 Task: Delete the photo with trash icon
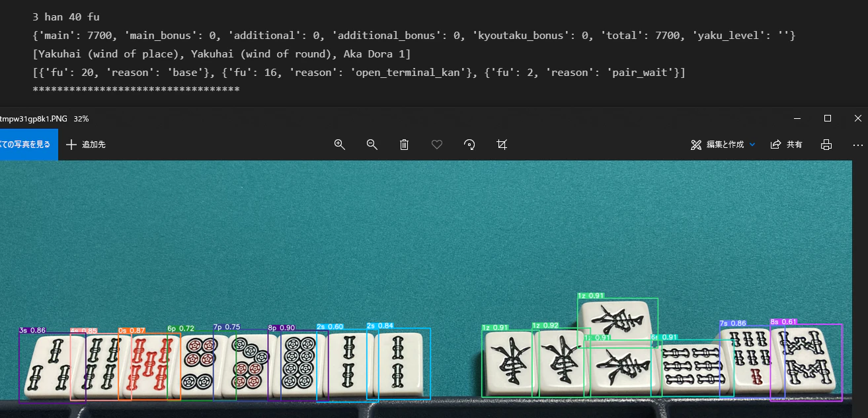(405, 145)
